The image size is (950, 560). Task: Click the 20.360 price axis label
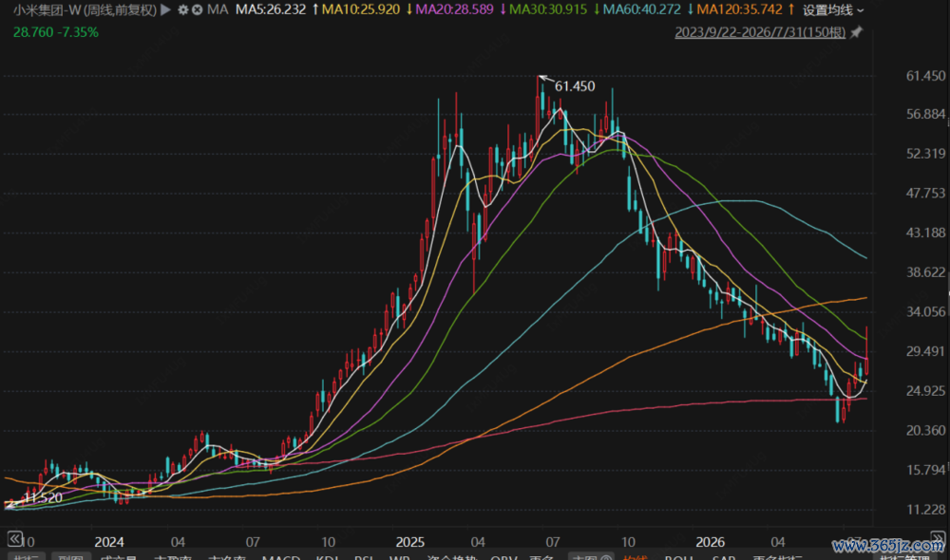coord(925,431)
